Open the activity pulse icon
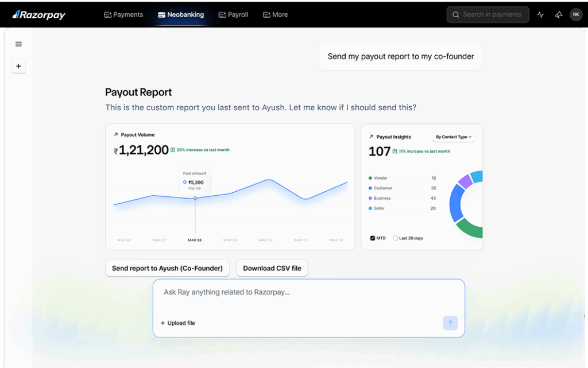The width and height of the screenshot is (588, 368). (x=540, y=15)
